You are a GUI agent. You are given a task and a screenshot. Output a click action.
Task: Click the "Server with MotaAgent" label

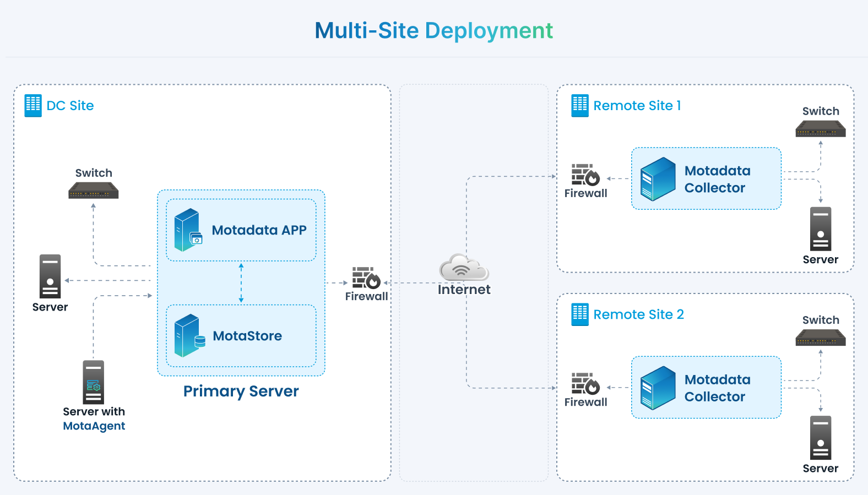click(94, 418)
